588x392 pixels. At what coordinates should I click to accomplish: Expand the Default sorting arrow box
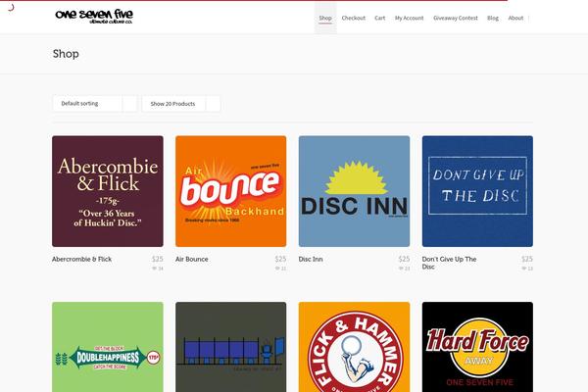coord(129,104)
